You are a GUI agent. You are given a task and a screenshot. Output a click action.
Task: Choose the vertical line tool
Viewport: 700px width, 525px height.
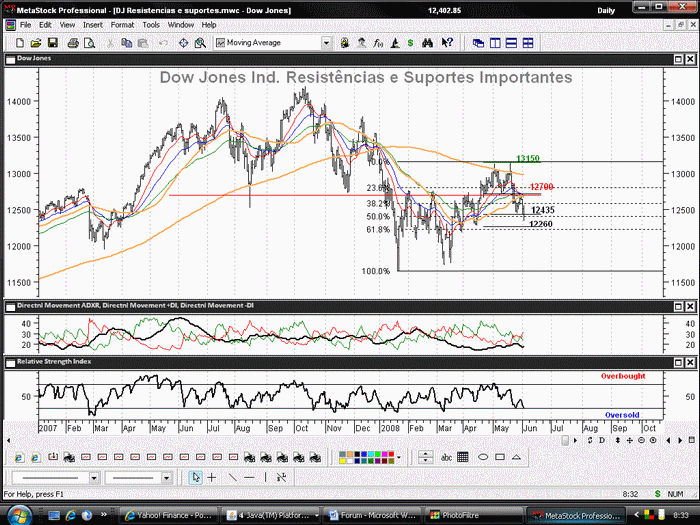click(x=265, y=478)
